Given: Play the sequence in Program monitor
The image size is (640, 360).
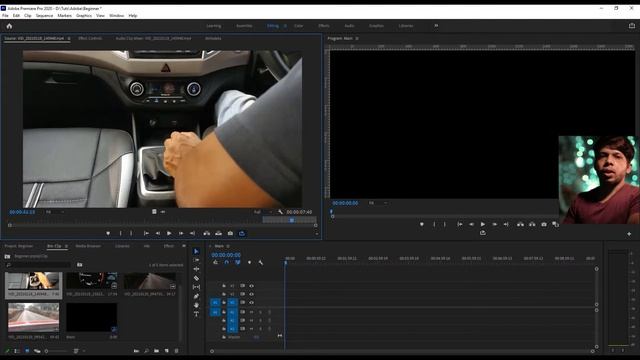Looking at the screenshot, I should click(x=483, y=224).
